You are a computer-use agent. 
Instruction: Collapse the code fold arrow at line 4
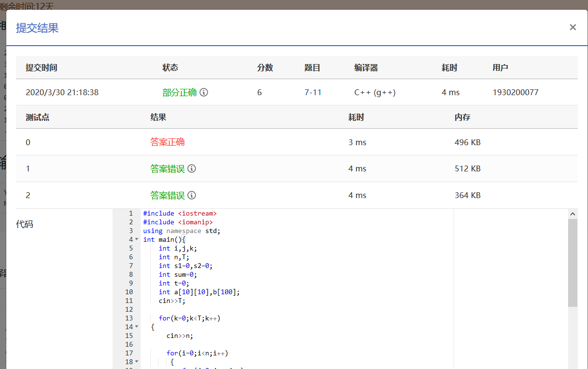137,240
